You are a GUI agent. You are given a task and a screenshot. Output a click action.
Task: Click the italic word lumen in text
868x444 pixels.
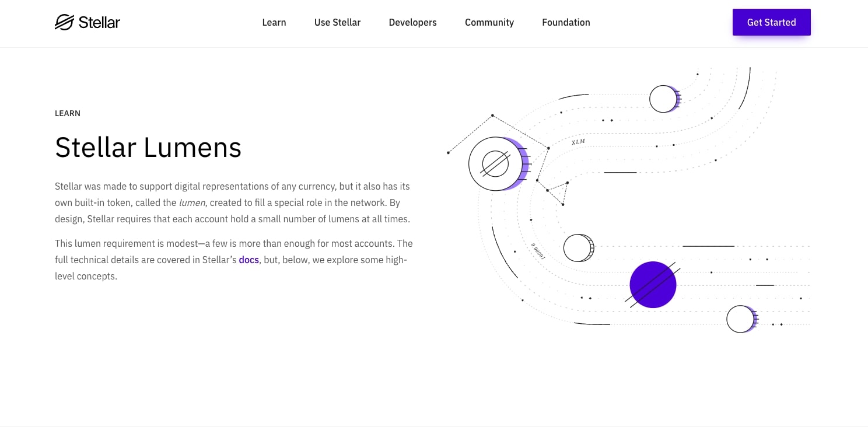point(192,202)
